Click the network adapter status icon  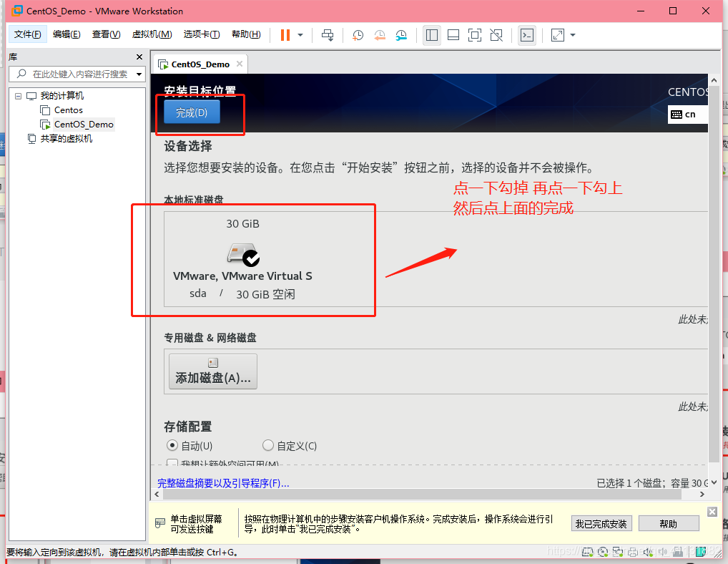(x=617, y=552)
